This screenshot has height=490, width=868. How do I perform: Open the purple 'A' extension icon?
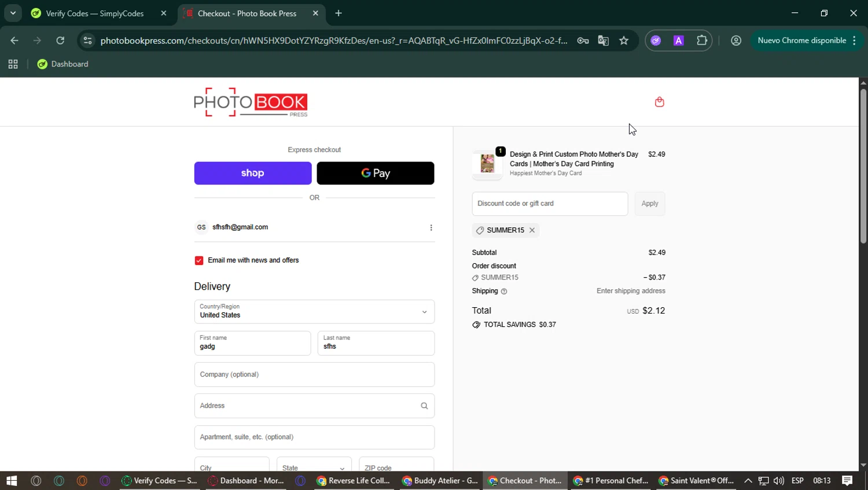pos(678,40)
